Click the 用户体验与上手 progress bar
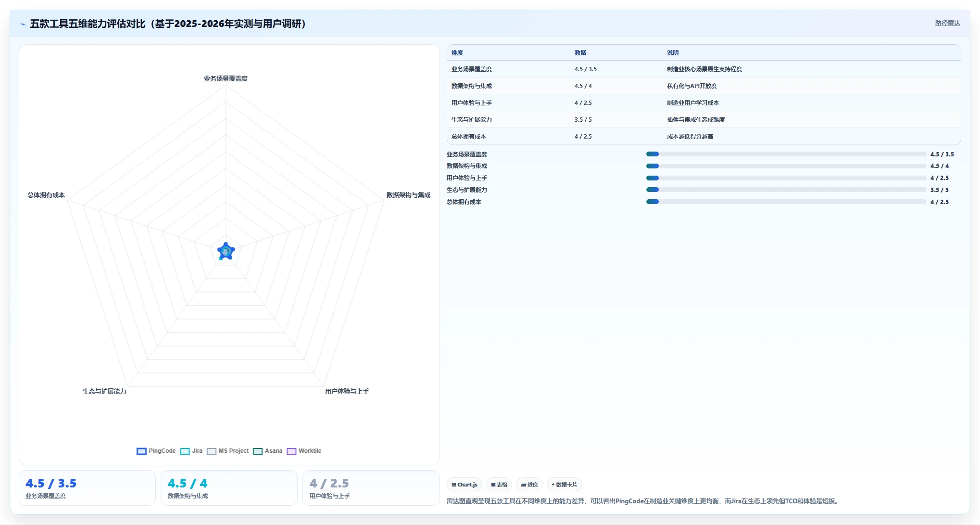980x525 pixels. pyautogui.click(x=786, y=178)
